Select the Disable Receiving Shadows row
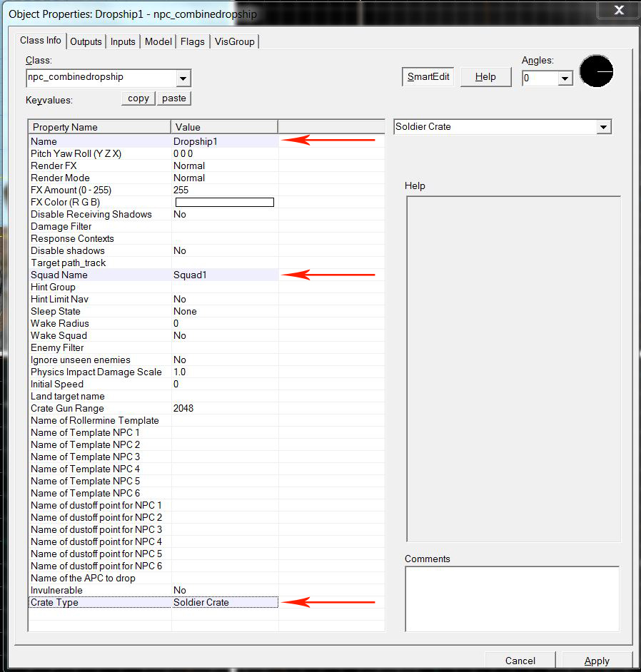641x672 pixels. tap(153, 214)
